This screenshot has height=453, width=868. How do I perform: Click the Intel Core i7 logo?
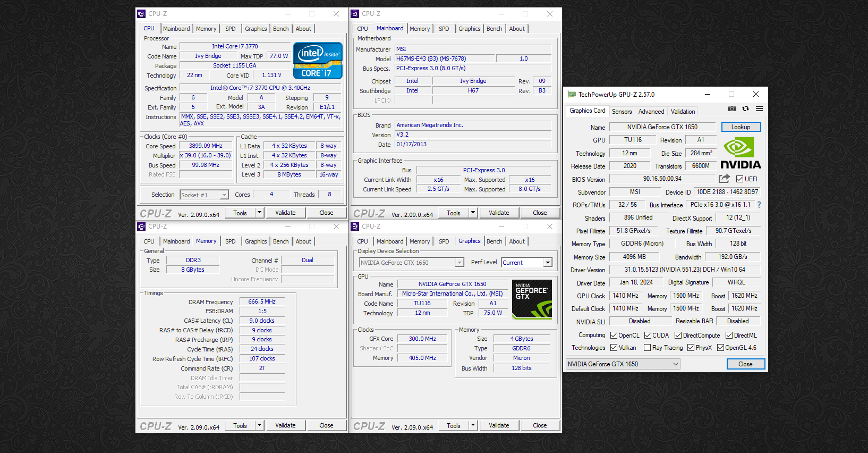[x=318, y=61]
